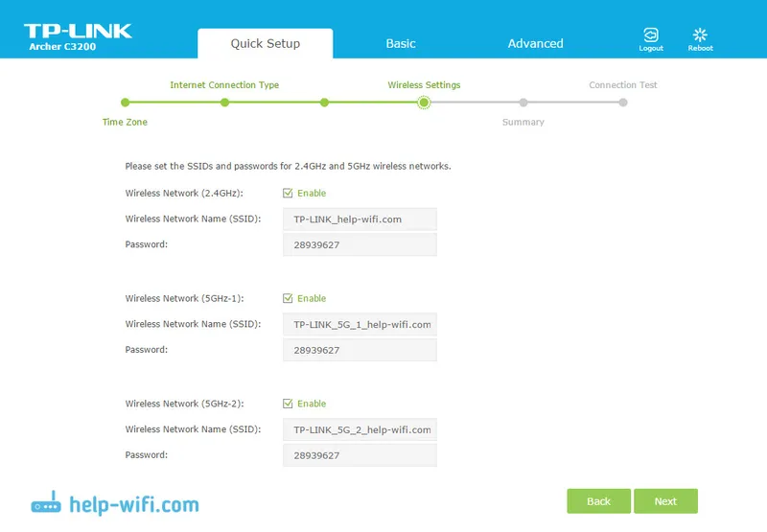The width and height of the screenshot is (767, 532).
Task: Click the third green step dot on the progress bar
Action: coord(324,103)
